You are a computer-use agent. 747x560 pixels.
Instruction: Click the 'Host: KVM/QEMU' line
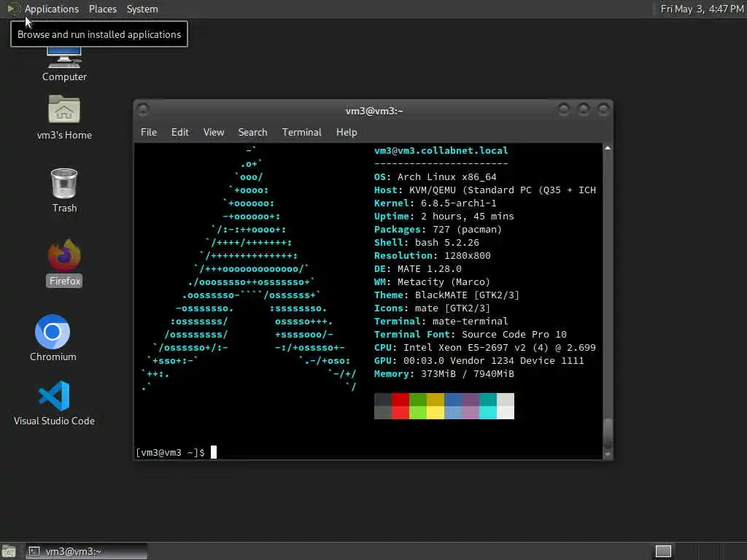point(485,190)
